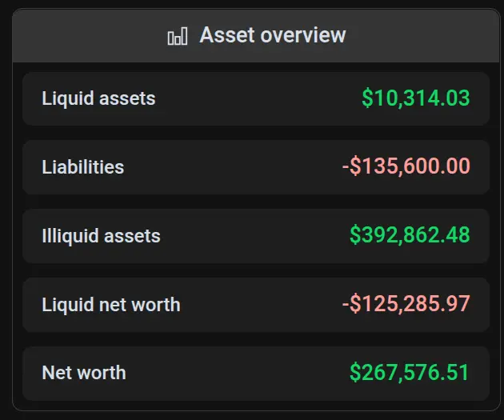Click empty header area left of chart icon
This screenshot has width=504, height=420.
tap(88, 36)
